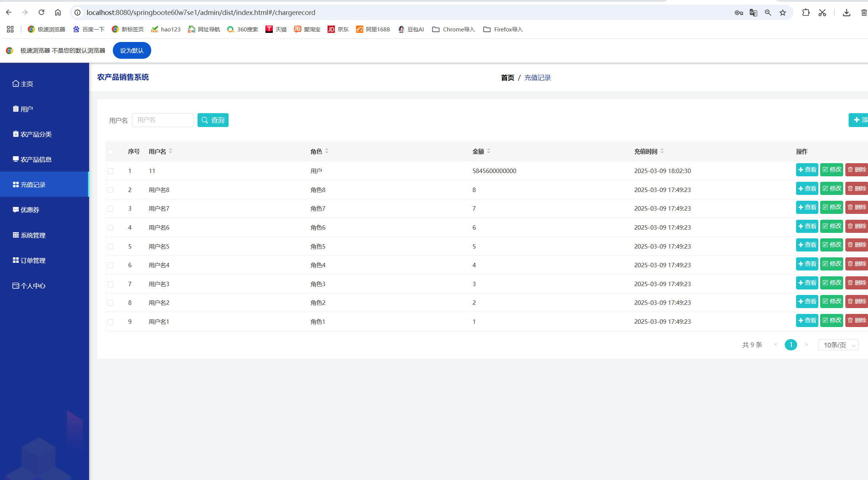Open the apps grid icon in bookmarks bar
This screenshot has width=868, height=480.
pos(10,29)
